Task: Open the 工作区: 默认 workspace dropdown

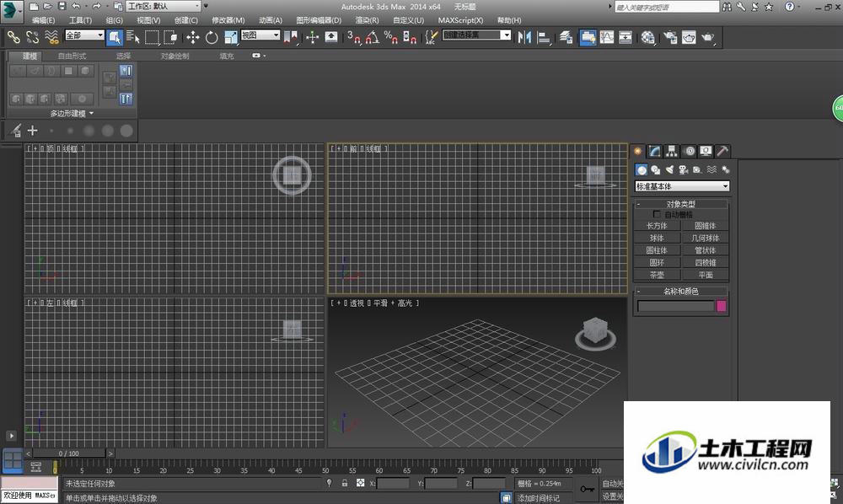Action: (x=164, y=7)
